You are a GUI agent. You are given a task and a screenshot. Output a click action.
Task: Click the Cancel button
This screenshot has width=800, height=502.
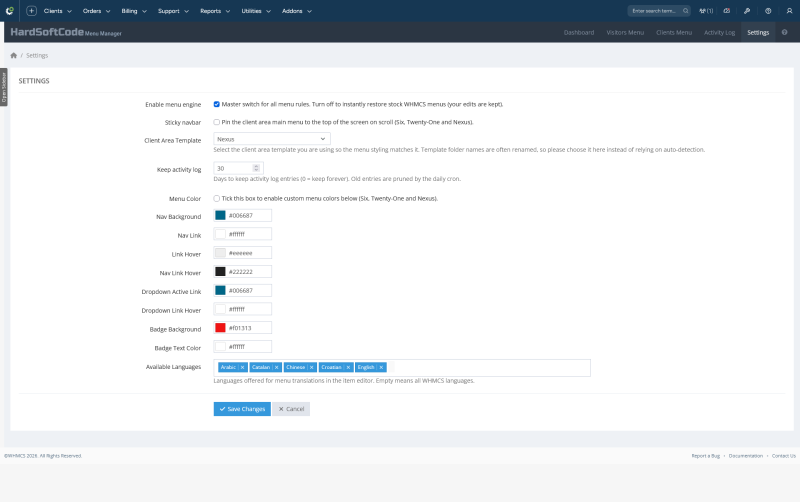coord(291,409)
